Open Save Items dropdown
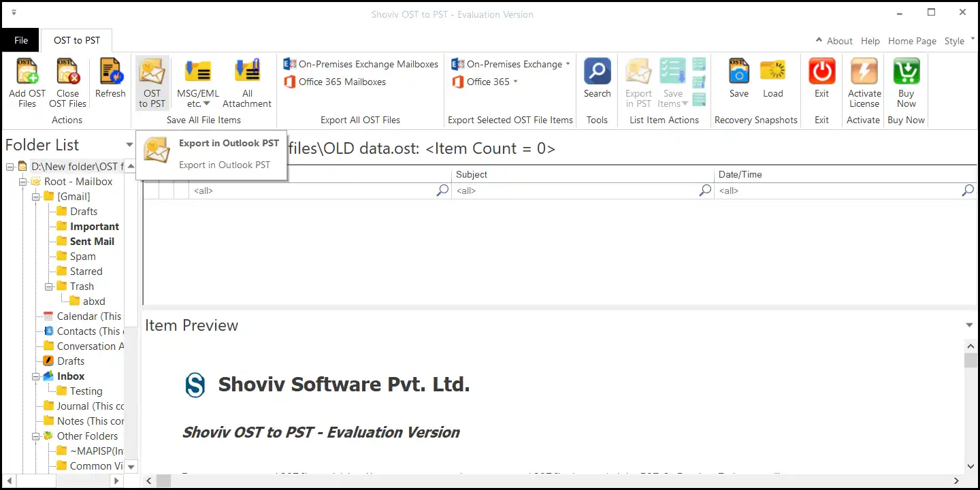Viewport: 980px width, 490px height. tap(673, 83)
